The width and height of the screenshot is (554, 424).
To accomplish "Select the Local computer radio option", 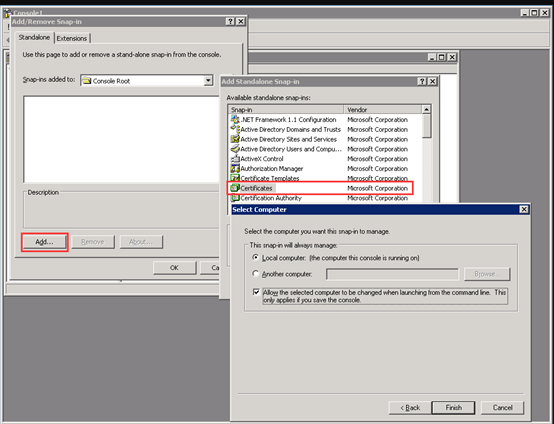I will point(255,258).
